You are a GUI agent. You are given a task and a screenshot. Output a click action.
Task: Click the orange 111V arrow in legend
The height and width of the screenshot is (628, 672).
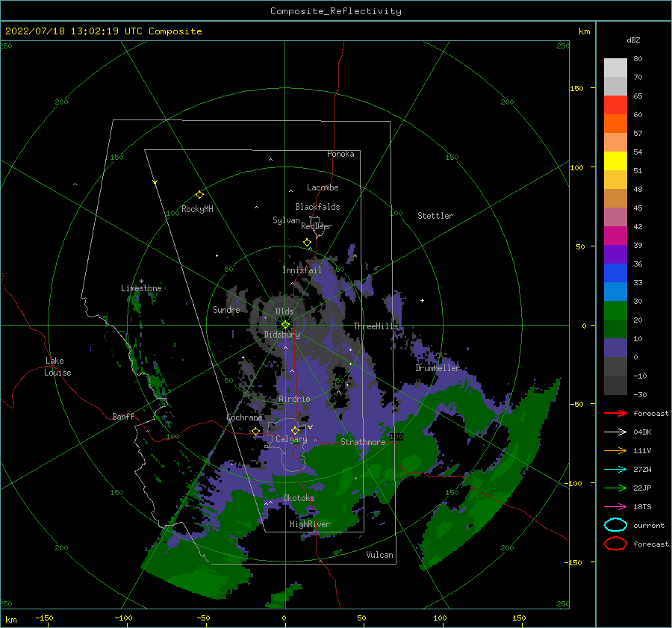point(615,450)
